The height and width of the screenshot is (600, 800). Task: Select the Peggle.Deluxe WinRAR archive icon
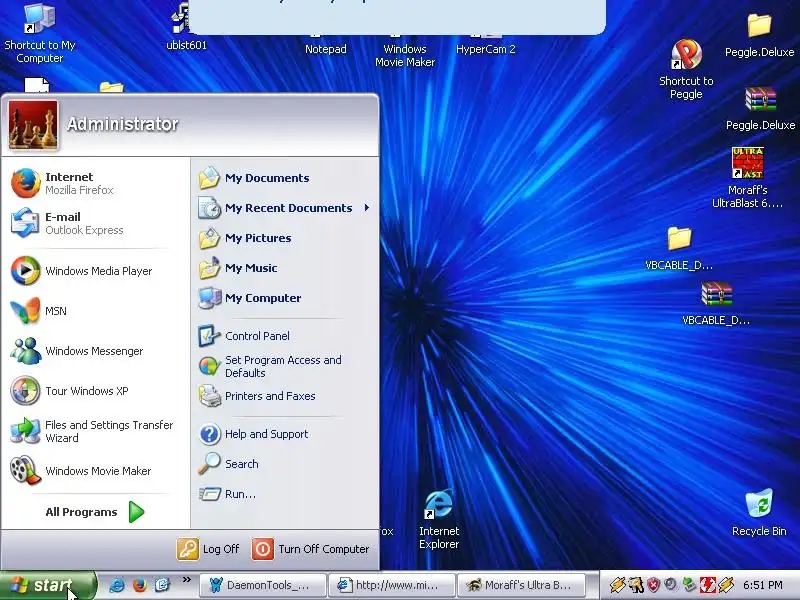[760, 109]
